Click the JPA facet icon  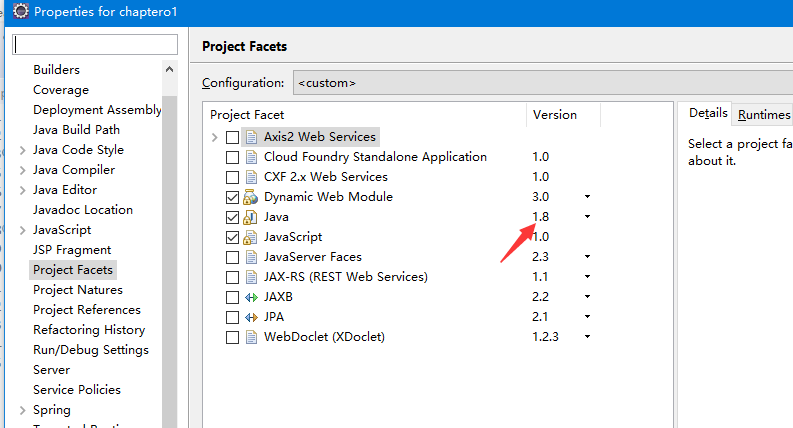[251, 317]
